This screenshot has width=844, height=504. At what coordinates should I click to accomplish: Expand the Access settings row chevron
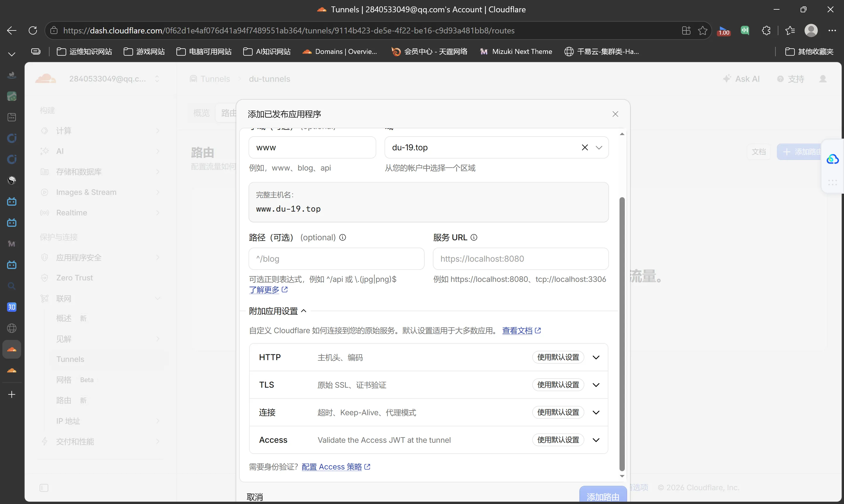tap(596, 440)
